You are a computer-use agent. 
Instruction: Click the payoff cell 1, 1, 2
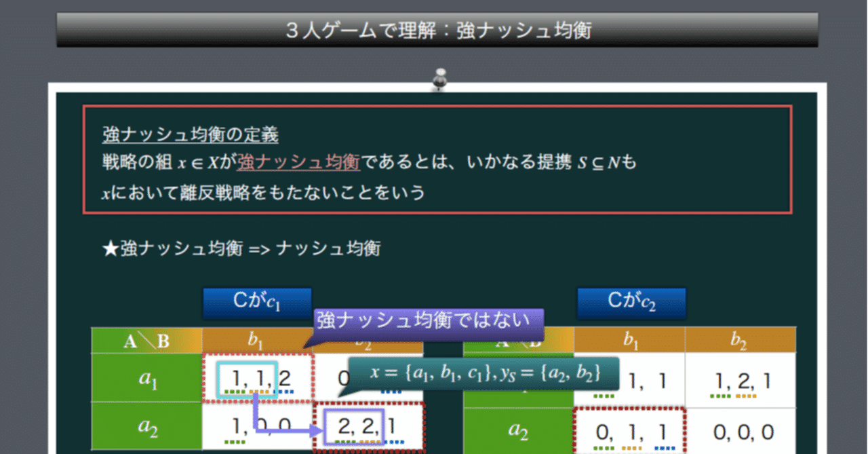(x=258, y=378)
